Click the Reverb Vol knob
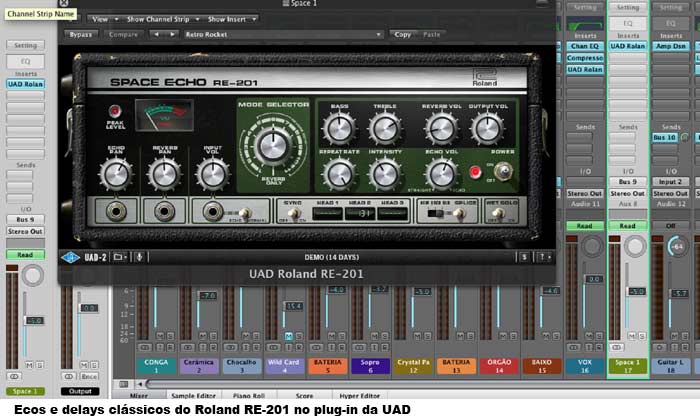Image resolution: width=700 pixels, height=420 pixels. (441, 129)
